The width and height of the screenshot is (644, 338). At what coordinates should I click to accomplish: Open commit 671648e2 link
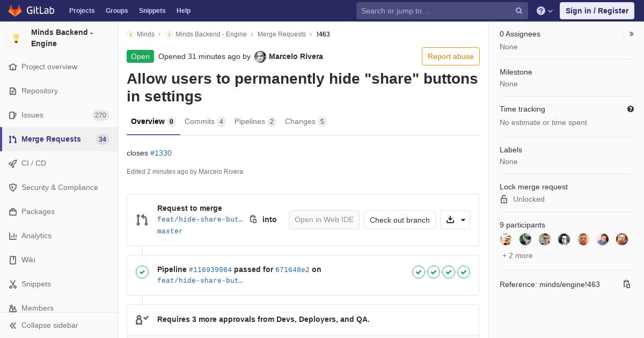[292, 270]
